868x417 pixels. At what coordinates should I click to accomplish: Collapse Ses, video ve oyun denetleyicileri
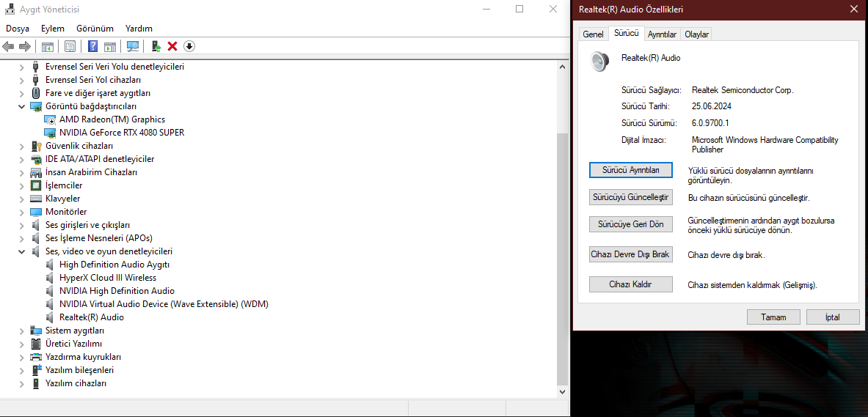coord(21,251)
